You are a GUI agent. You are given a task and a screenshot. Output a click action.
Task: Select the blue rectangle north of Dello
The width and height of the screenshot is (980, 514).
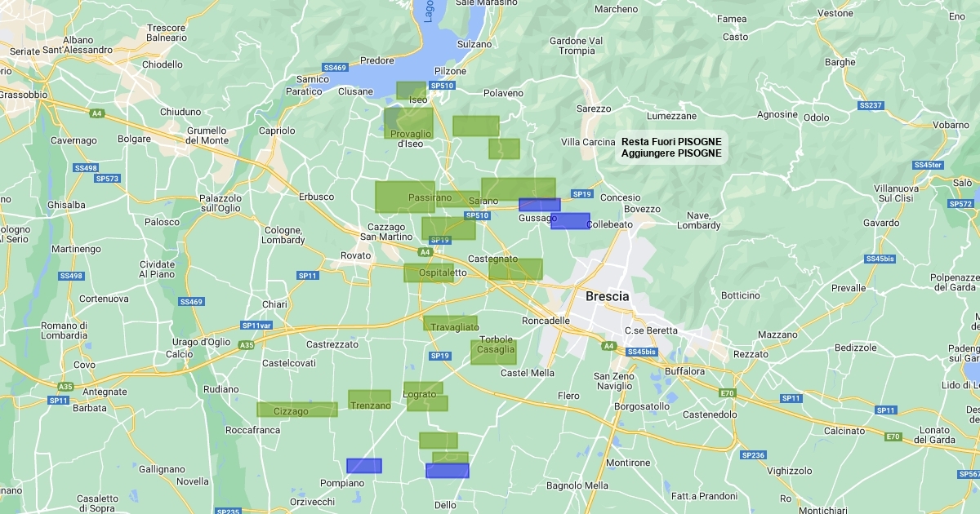447,471
